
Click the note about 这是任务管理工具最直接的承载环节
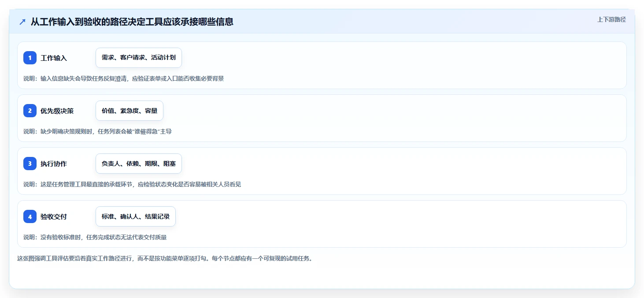click(x=132, y=184)
